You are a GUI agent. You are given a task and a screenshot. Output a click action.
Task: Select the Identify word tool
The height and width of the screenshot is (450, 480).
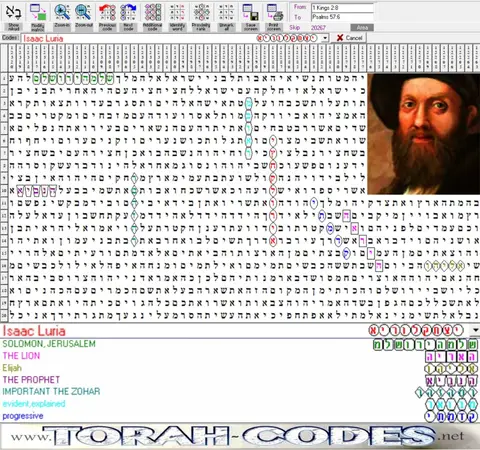(x=177, y=17)
